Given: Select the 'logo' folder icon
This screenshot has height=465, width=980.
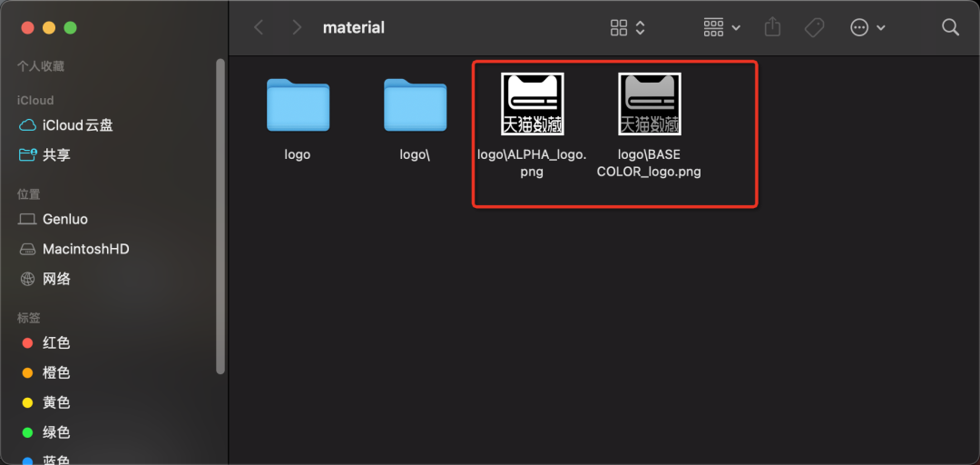Looking at the screenshot, I should click(299, 104).
